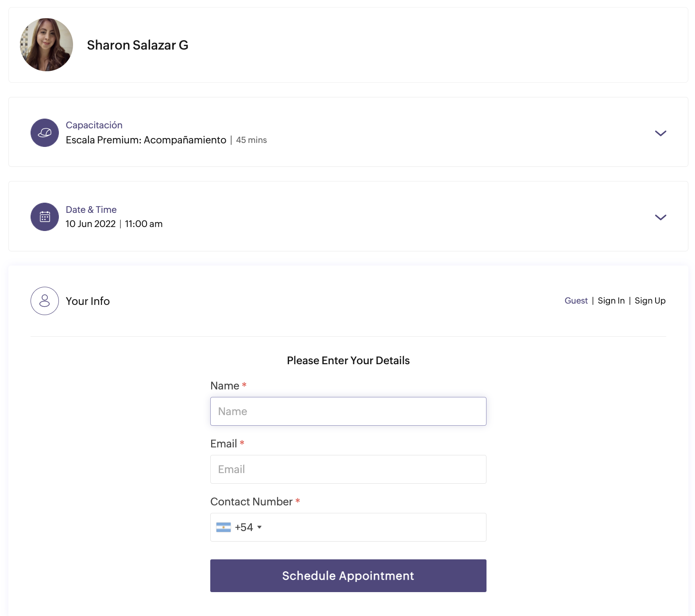Select the Guest option

pos(576,300)
